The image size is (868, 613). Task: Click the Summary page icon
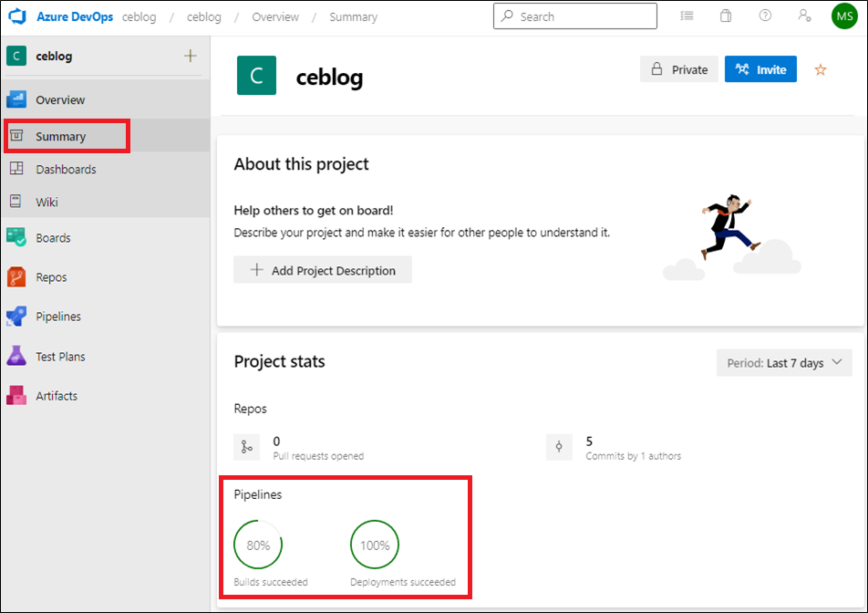pyautogui.click(x=16, y=136)
